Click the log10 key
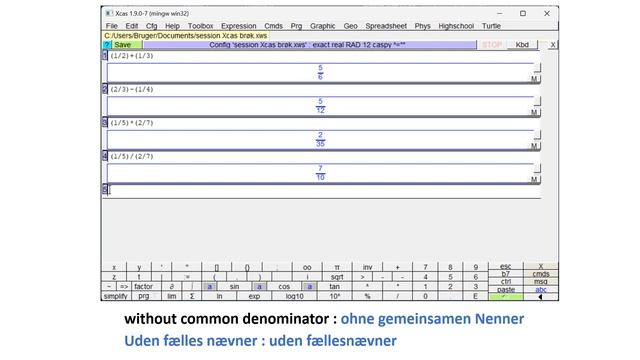The image size is (640, 360). 295,296
